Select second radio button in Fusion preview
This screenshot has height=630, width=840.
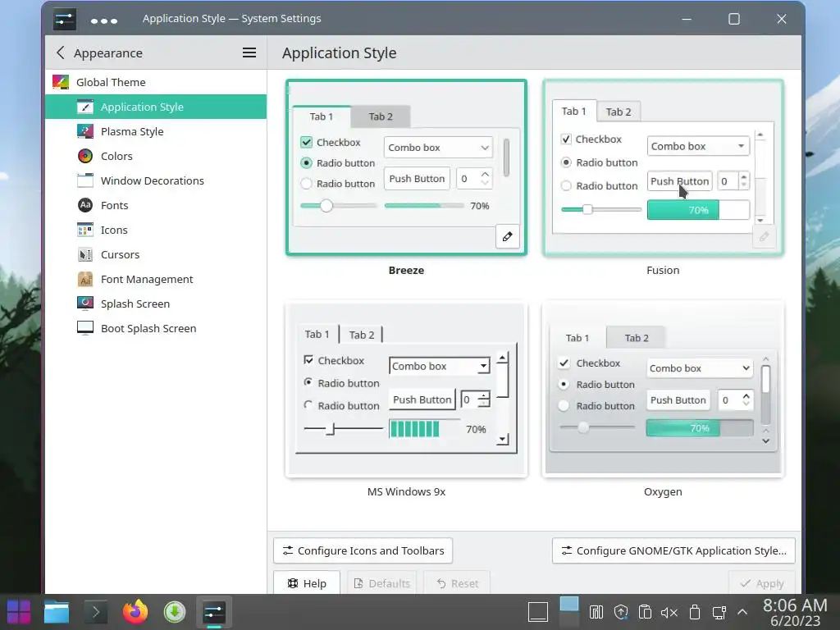tap(566, 185)
